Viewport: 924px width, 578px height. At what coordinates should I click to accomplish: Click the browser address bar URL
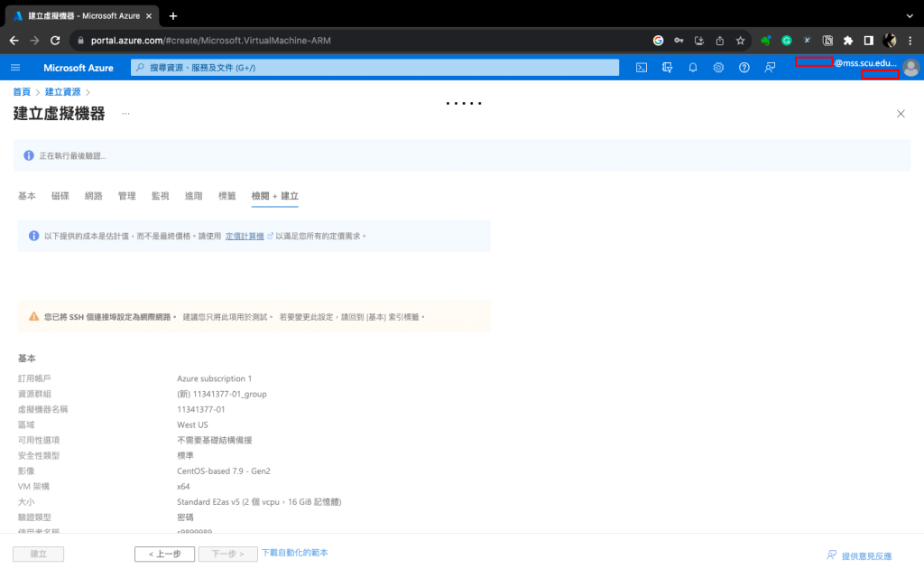click(x=211, y=41)
